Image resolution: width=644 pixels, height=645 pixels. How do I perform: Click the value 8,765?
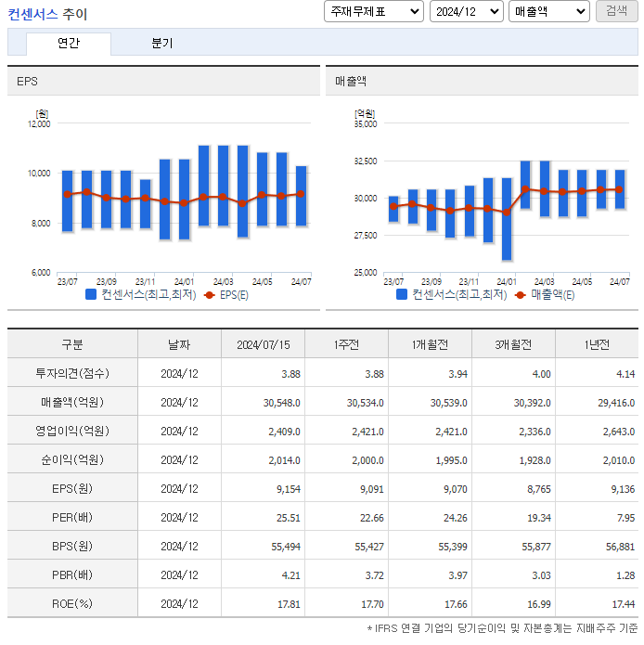[539, 489]
